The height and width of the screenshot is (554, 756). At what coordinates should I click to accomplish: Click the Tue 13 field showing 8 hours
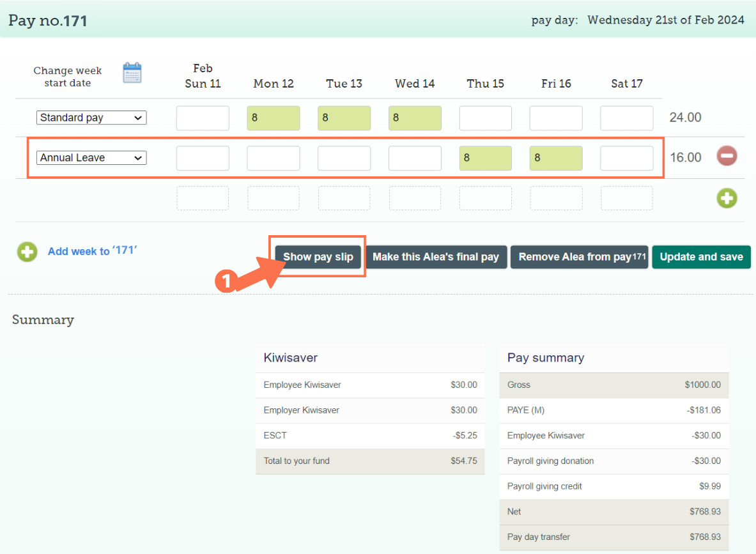344,118
